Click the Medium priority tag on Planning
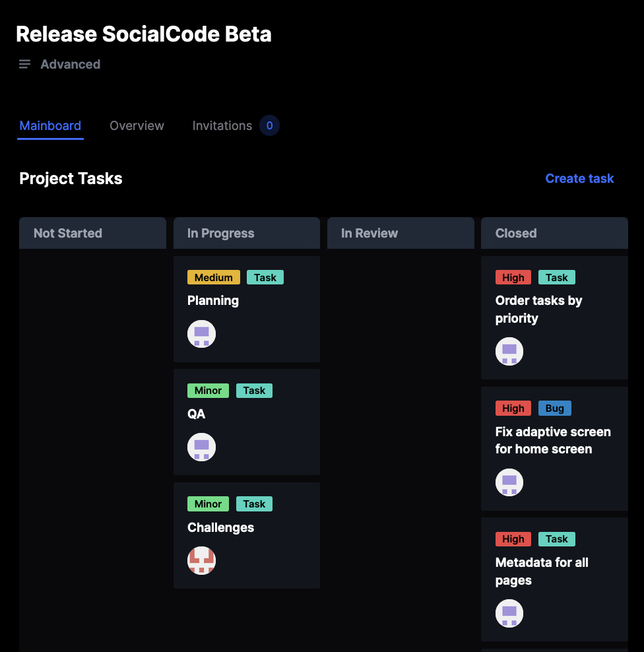The width and height of the screenshot is (644, 652). [213, 278]
